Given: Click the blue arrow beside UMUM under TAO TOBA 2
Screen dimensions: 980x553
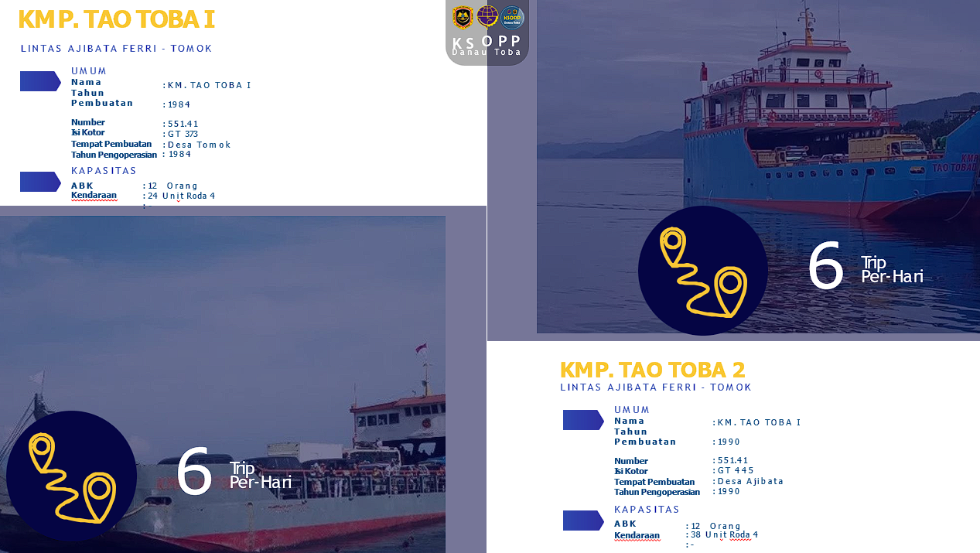Looking at the screenshot, I should tap(583, 420).
